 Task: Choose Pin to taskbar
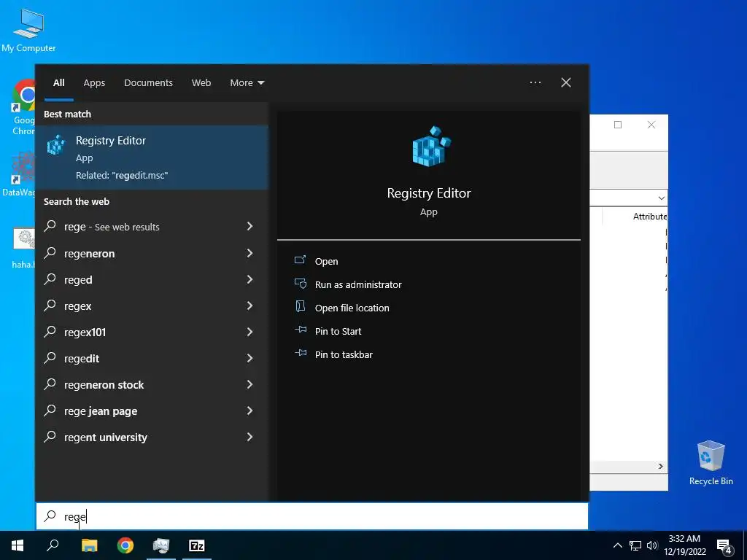tap(344, 354)
